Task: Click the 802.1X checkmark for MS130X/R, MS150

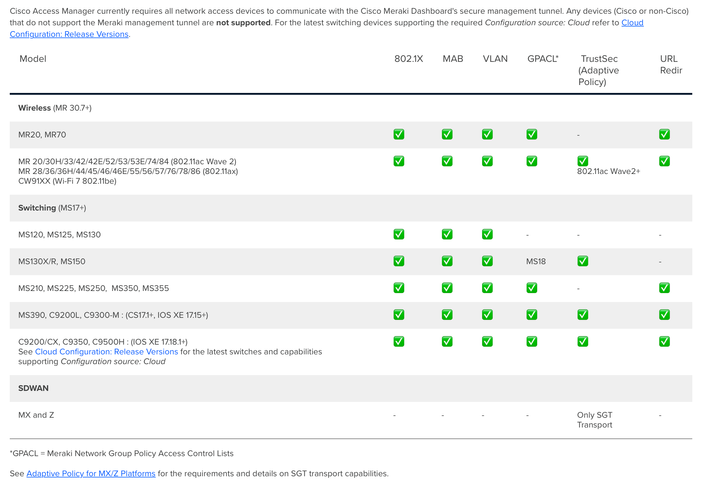Action: coord(399,261)
